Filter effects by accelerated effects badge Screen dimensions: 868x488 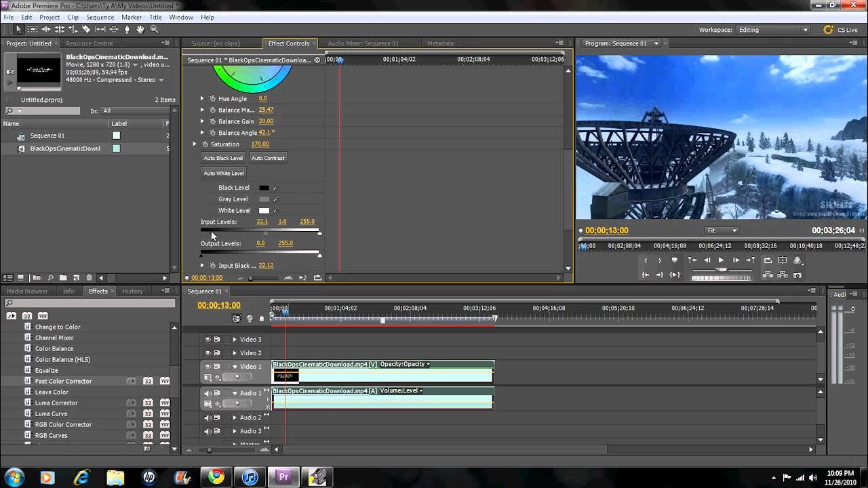tap(11, 315)
